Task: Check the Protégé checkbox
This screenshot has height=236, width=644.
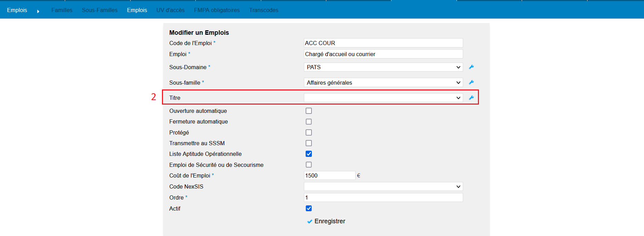Action: click(309, 132)
